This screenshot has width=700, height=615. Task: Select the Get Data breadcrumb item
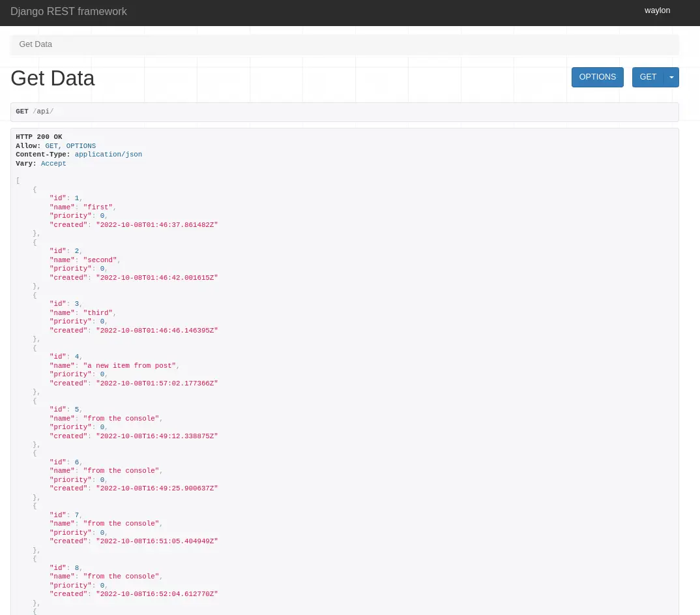36,44
